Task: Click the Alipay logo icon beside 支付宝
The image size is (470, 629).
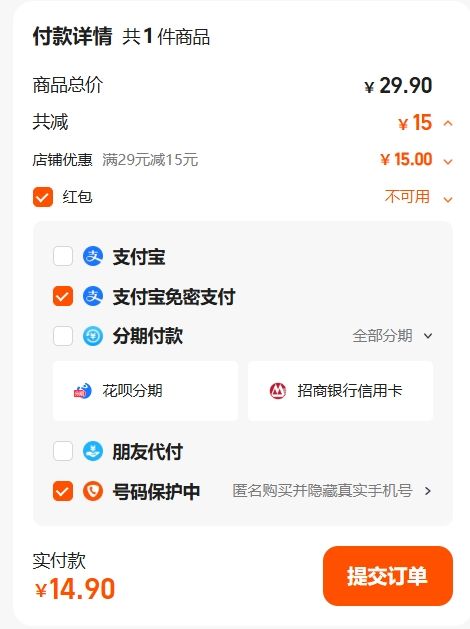Action: [93, 256]
